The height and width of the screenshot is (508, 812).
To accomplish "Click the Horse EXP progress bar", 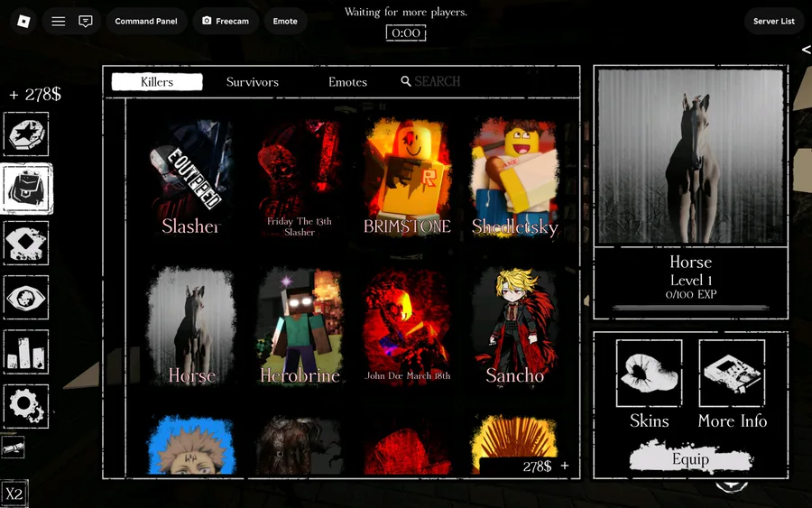I will [x=691, y=308].
